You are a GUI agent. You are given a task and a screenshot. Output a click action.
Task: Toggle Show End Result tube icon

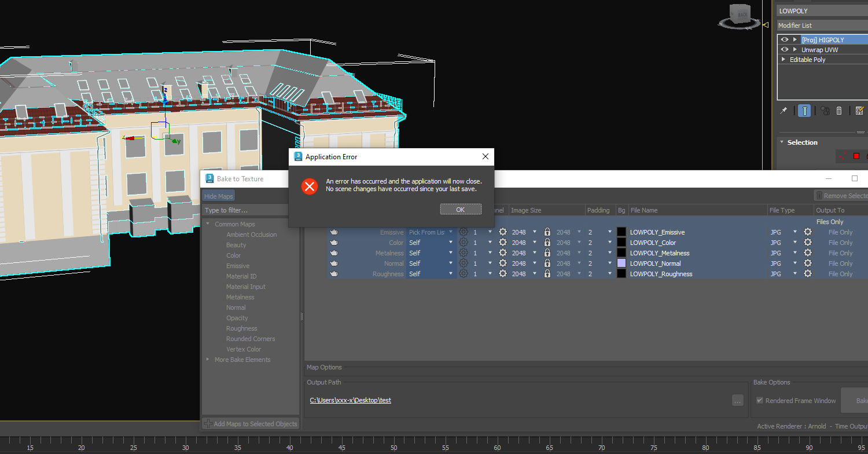804,111
